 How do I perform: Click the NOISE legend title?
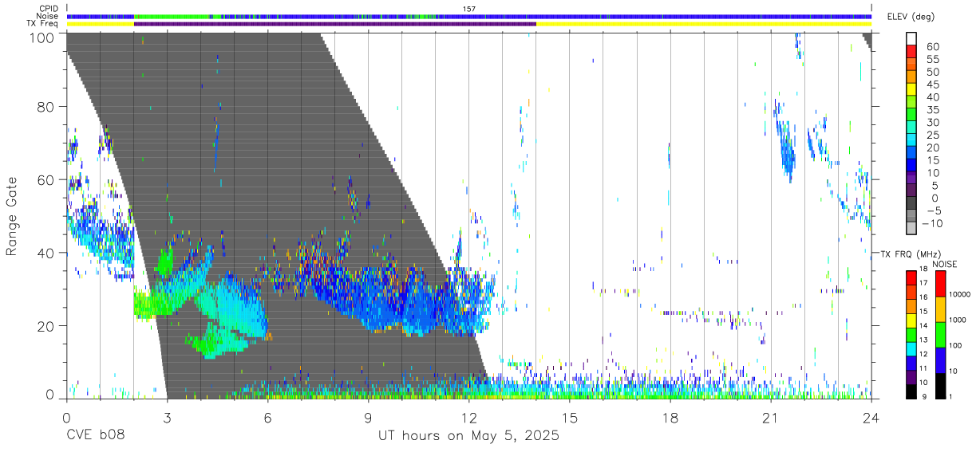(x=945, y=264)
